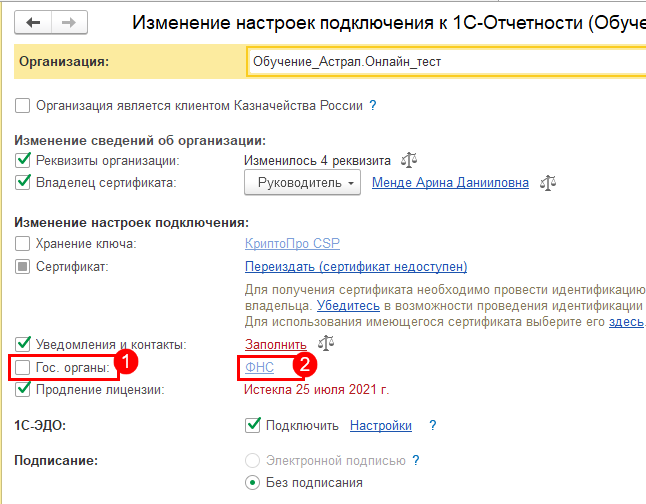Open the КриптоПро CSP link
The width and height of the screenshot is (646, 504).
coord(287,244)
